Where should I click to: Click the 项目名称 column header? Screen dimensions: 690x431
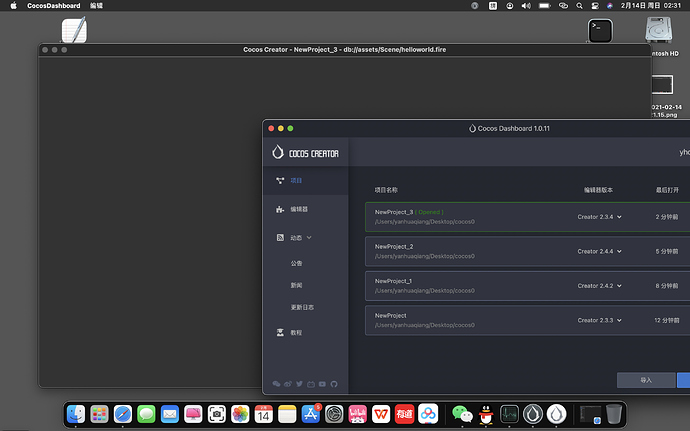[x=386, y=190]
